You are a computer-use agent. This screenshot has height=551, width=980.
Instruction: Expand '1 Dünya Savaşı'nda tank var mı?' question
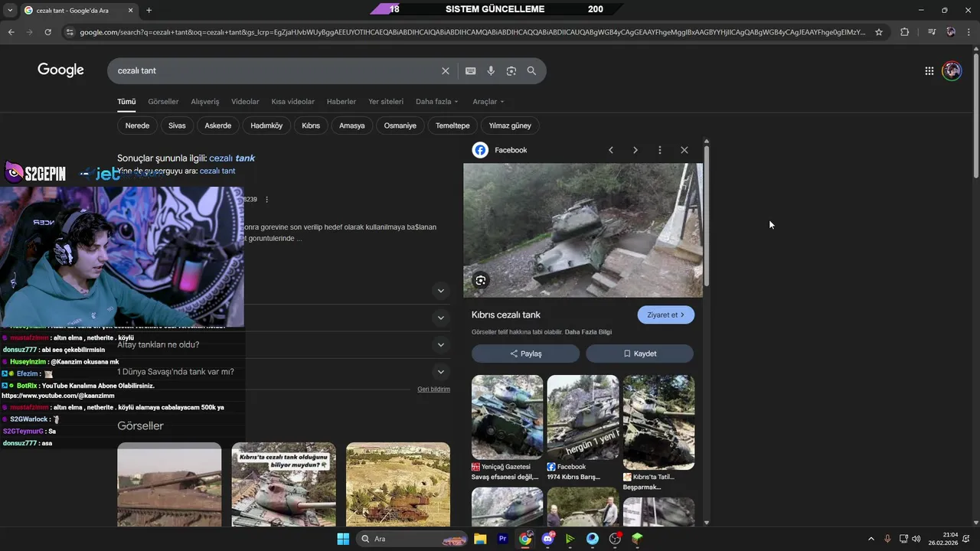click(x=440, y=372)
